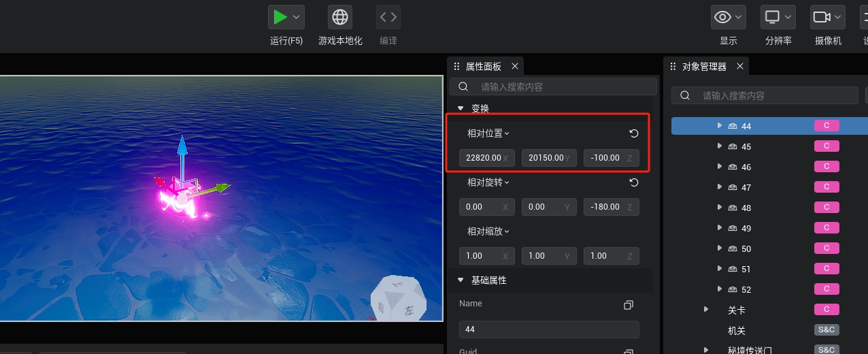Screen dimensions: 868x354
Task: Click the display eye icon
Action: tap(722, 17)
